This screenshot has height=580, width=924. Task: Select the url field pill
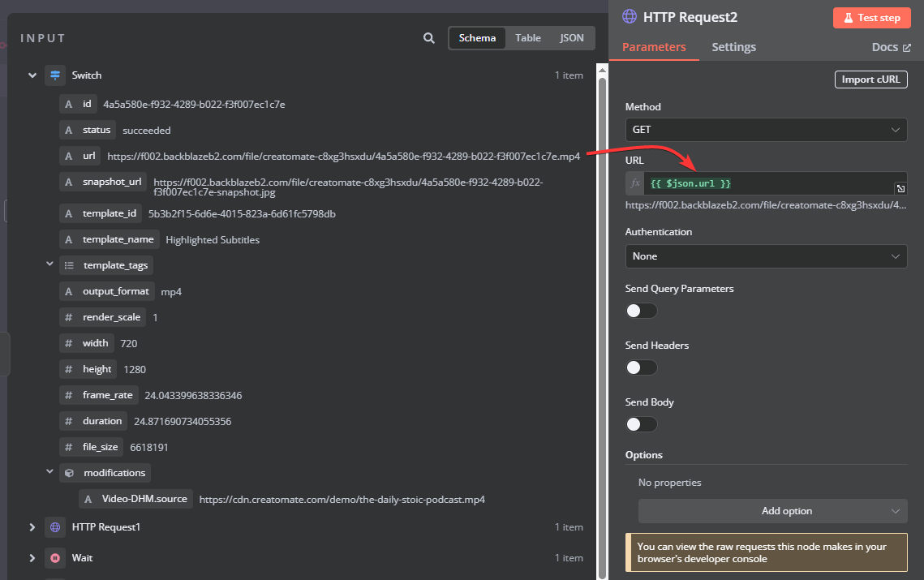click(81, 157)
